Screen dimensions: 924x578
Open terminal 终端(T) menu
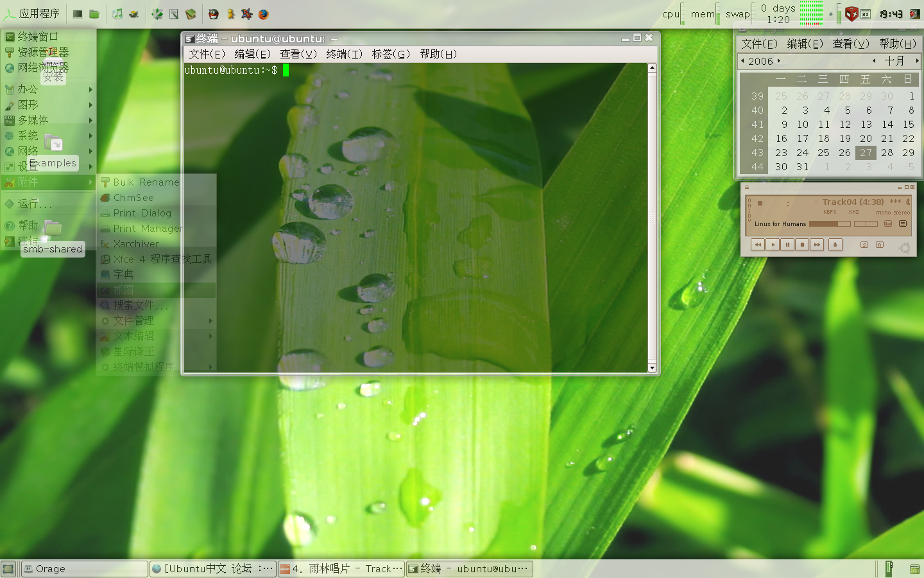(x=344, y=54)
